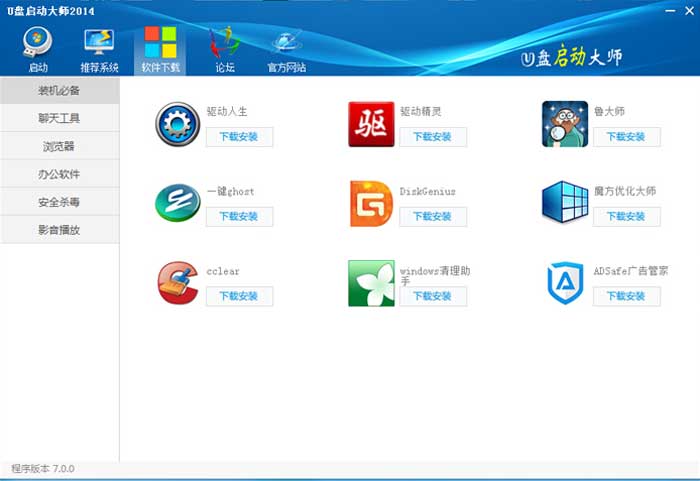Download and install 一键ghost
The height and width of the screenshot is (481, 700).
[x=239, y=217]
